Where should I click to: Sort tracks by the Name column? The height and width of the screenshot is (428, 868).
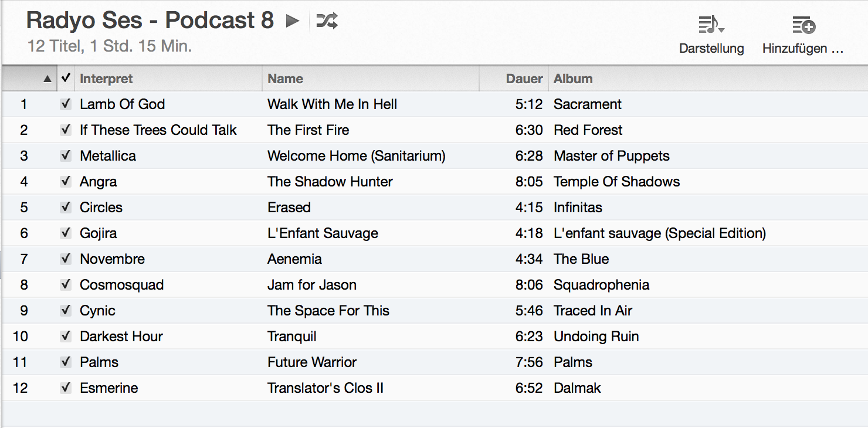coord(285,79)
